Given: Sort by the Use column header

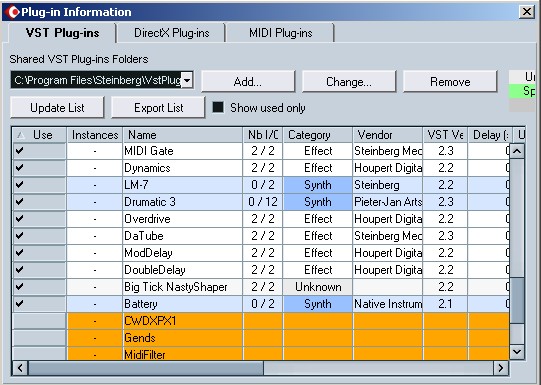Looking at the screenshot, I should (39, 135).
